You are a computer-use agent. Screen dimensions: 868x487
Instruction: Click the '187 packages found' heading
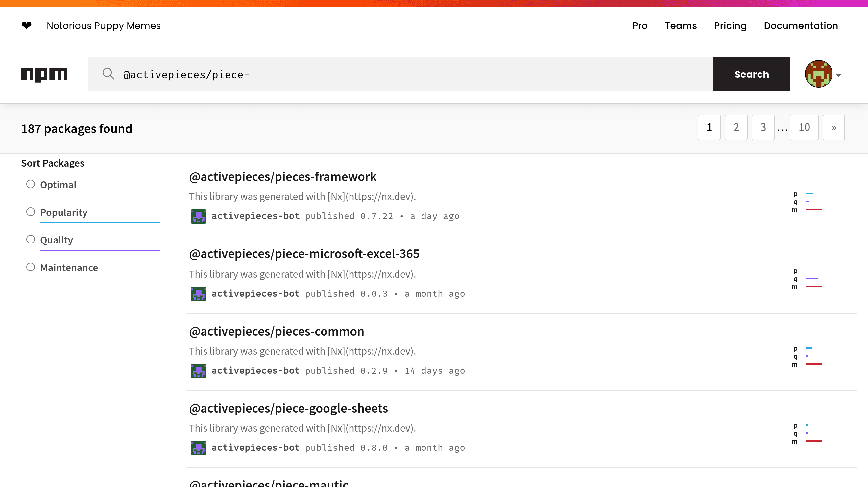[77, 128]
